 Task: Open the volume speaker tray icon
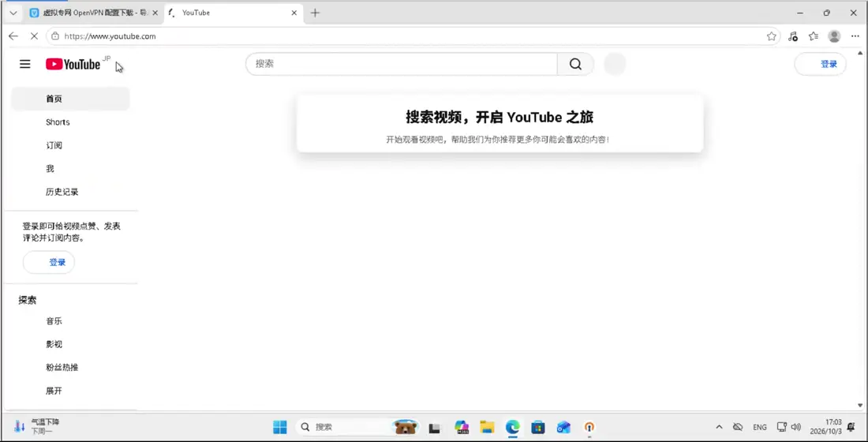tap(796, 427)
